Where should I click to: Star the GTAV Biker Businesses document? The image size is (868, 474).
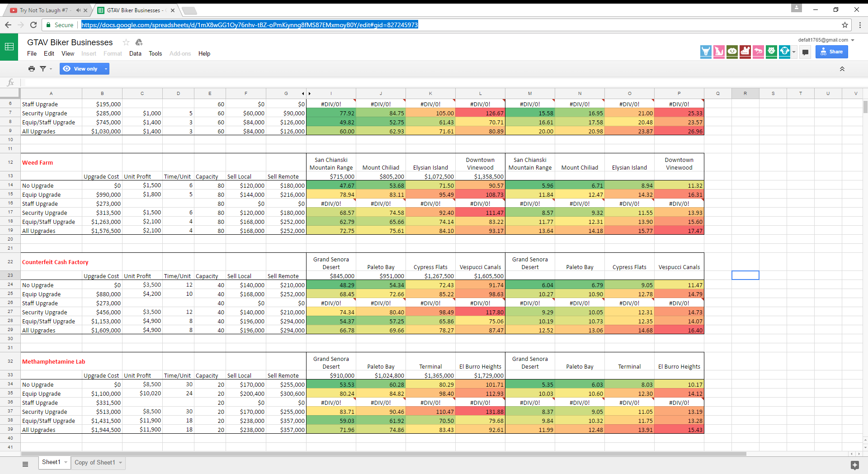126,43
